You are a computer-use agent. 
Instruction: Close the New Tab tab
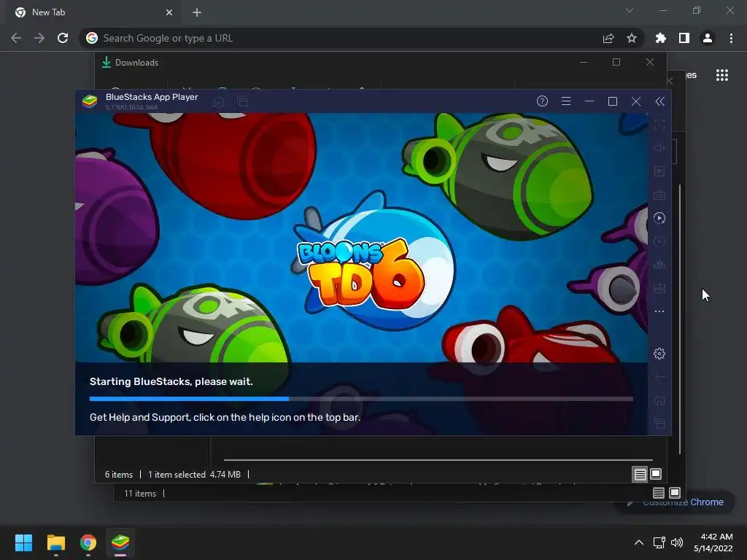click(169, 12)
